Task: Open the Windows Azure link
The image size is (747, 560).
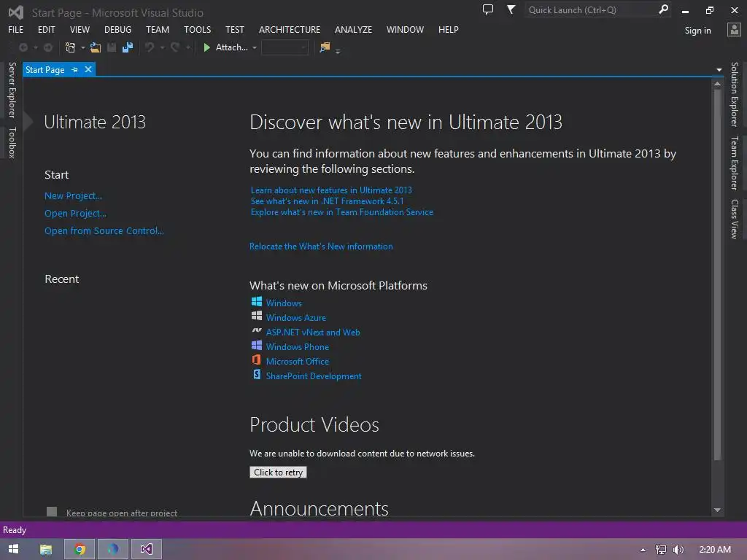Action: [296, 318]
